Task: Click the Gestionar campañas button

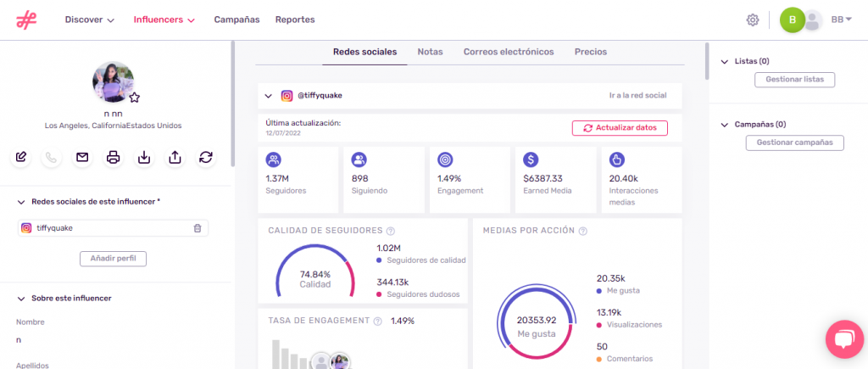Action: (794, 143)
